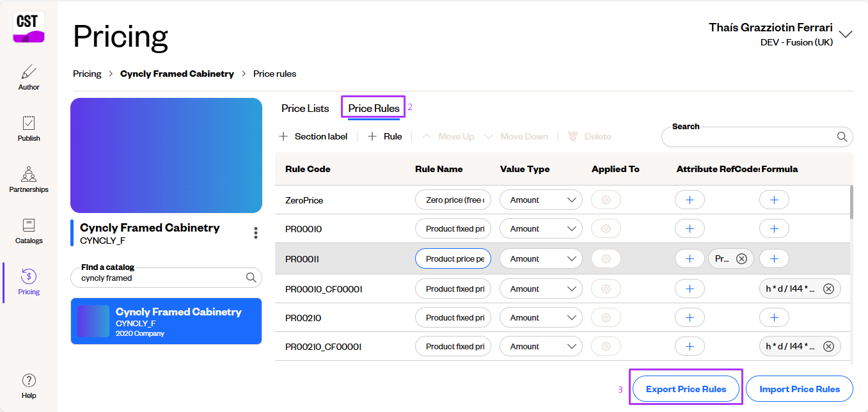Select the PR00010_CF00001 rule code cell
Image resolution: width=868 pixels, height=412 pixels.
pos(324,289)
